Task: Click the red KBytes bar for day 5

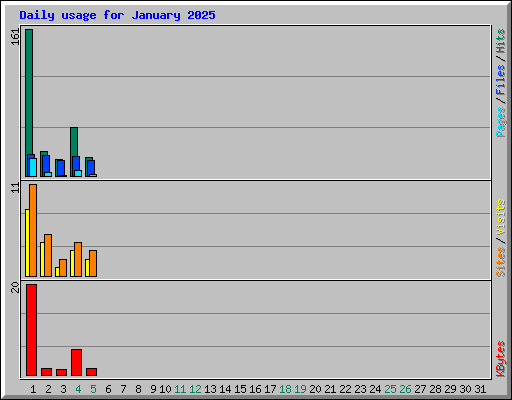Action: click(x=91, y=372)
